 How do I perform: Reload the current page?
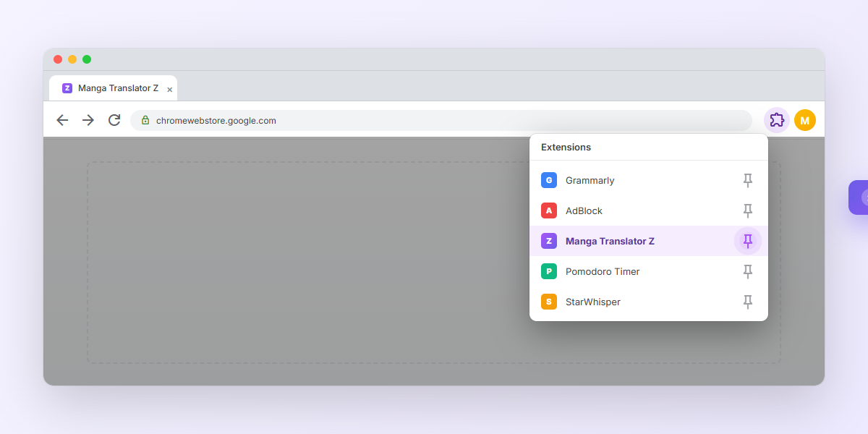[114, 120]
